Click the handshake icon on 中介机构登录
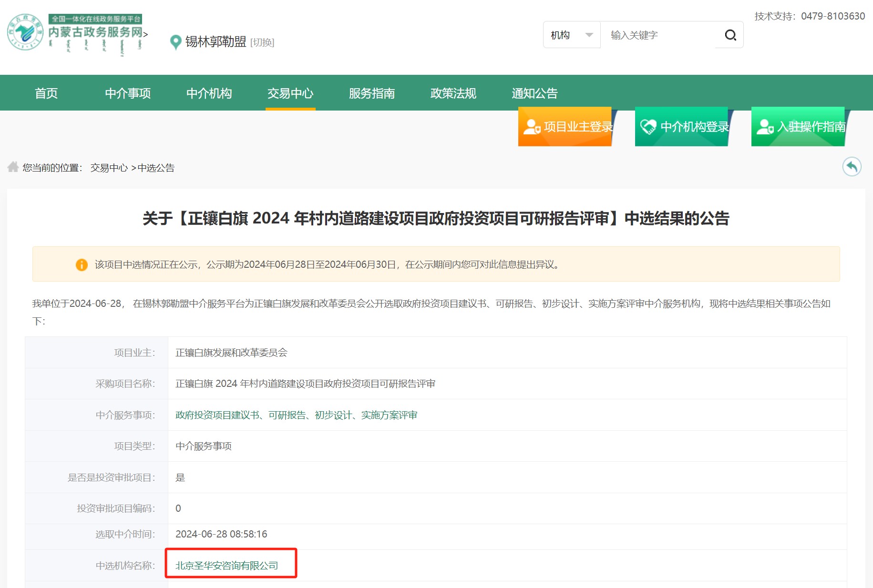The width and height of the screenshot is (873, 588). tap(648, 127)
